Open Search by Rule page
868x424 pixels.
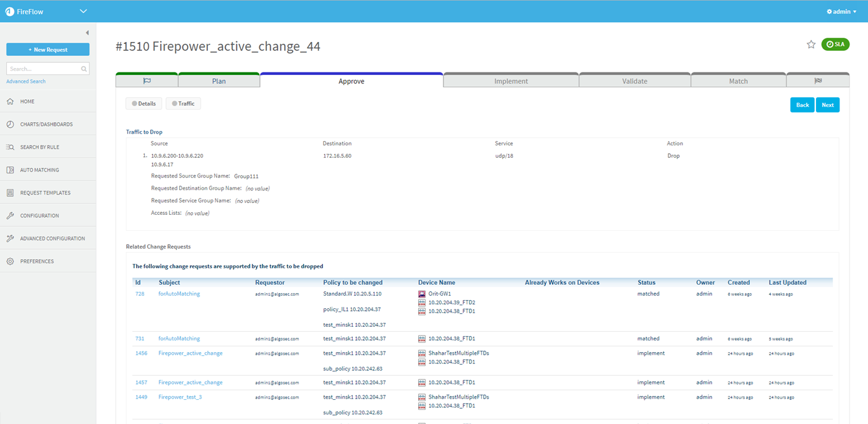point(39,147)
